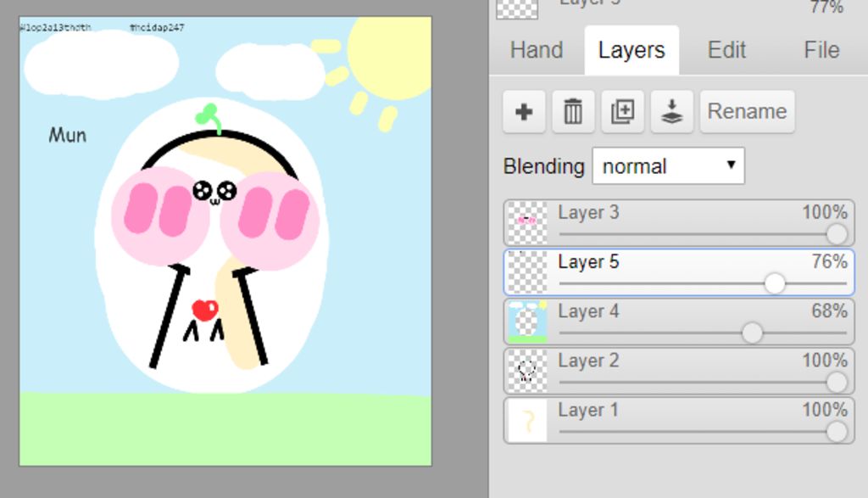Screen dimensions: 868x498
Task: Click Layer 2 thumbnail preview
Action: [x=527, y=371]
